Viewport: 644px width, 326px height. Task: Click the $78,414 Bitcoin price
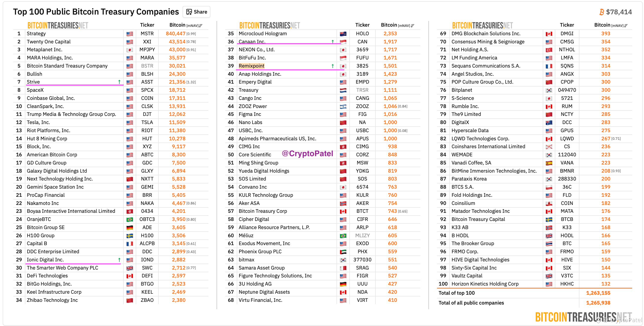coord(619,12)
